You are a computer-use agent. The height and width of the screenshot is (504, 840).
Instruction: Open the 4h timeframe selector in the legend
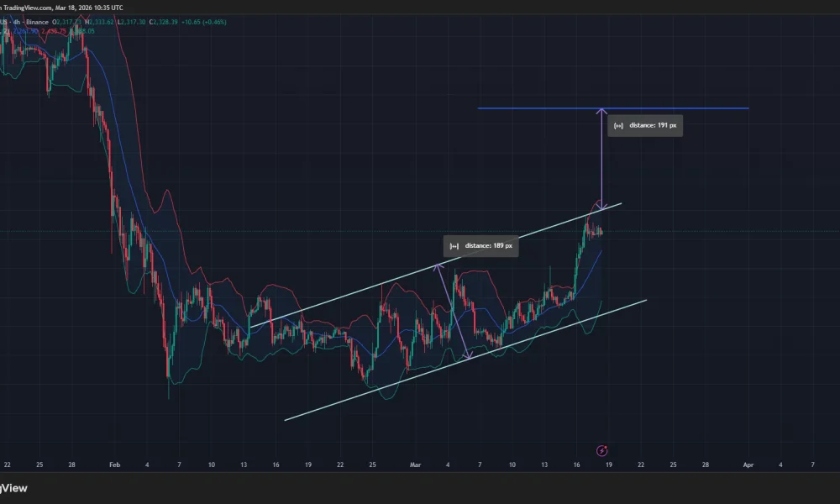coord(15,22)
